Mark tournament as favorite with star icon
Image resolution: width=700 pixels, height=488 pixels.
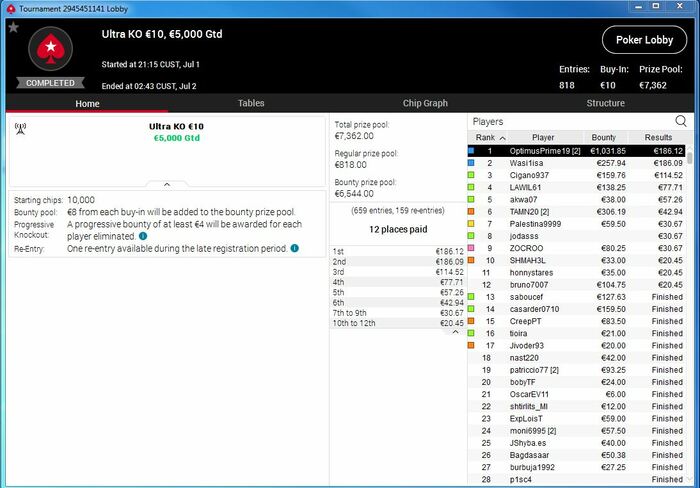13,27
